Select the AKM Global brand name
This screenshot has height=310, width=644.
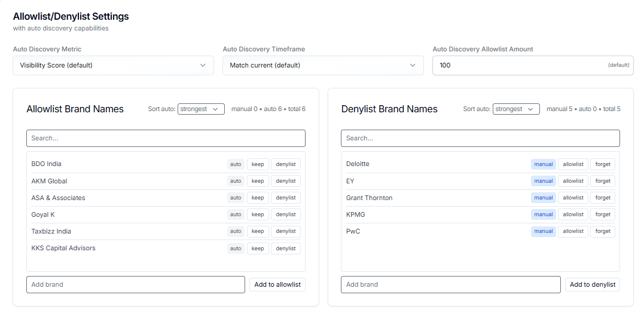49,181
